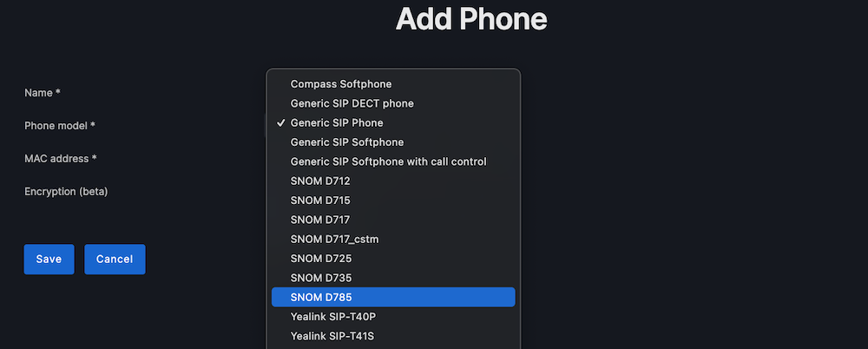Click the Save button

(49, 259)
